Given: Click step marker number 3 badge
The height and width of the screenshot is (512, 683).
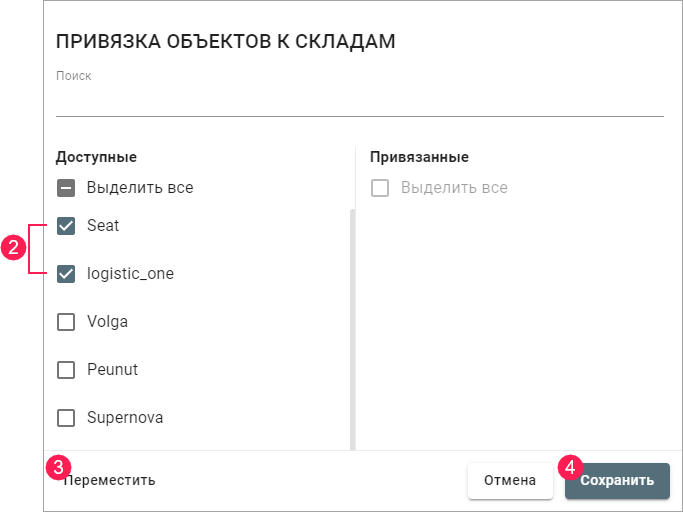Looking at the screenshot, I should pos(59,466).
